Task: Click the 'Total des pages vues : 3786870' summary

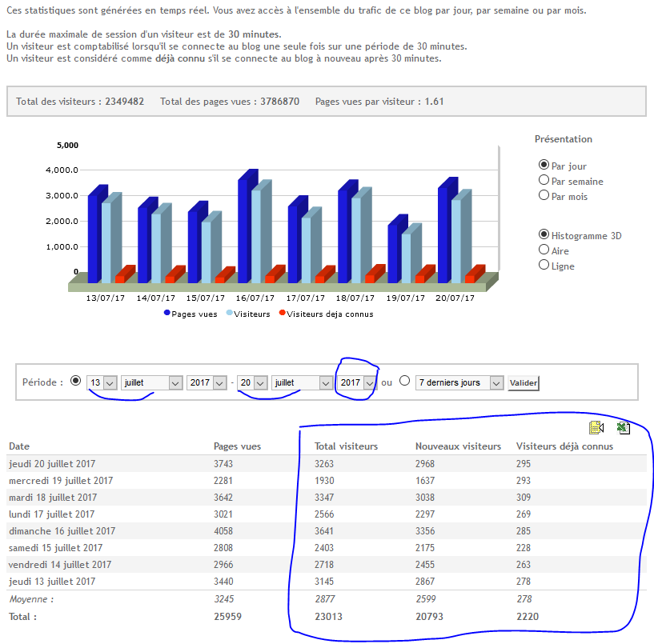Action: (x=230, y=102)
